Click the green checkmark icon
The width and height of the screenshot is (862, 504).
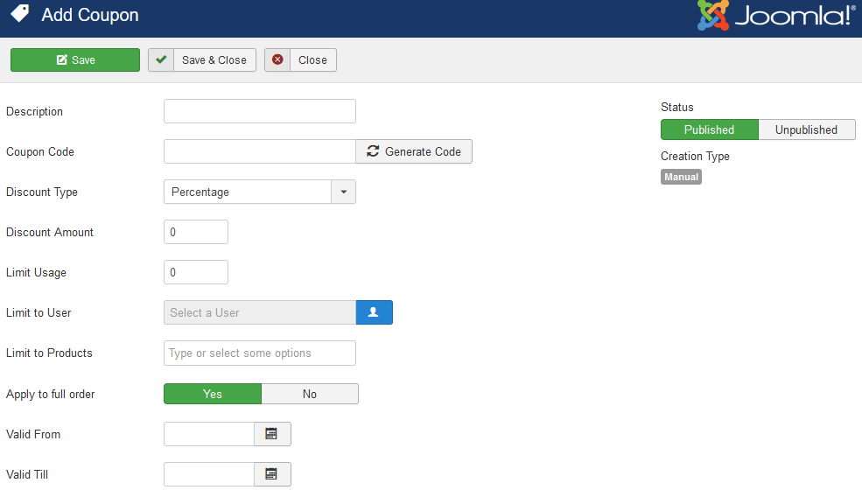[161, 59]
